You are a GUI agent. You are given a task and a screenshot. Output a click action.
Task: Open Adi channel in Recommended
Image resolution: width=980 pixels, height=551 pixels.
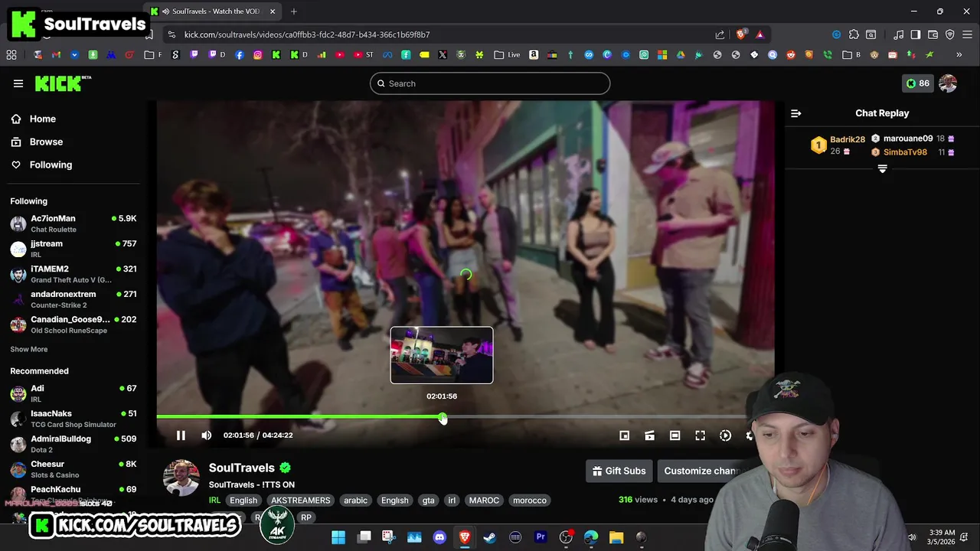[x=73, y=393]
